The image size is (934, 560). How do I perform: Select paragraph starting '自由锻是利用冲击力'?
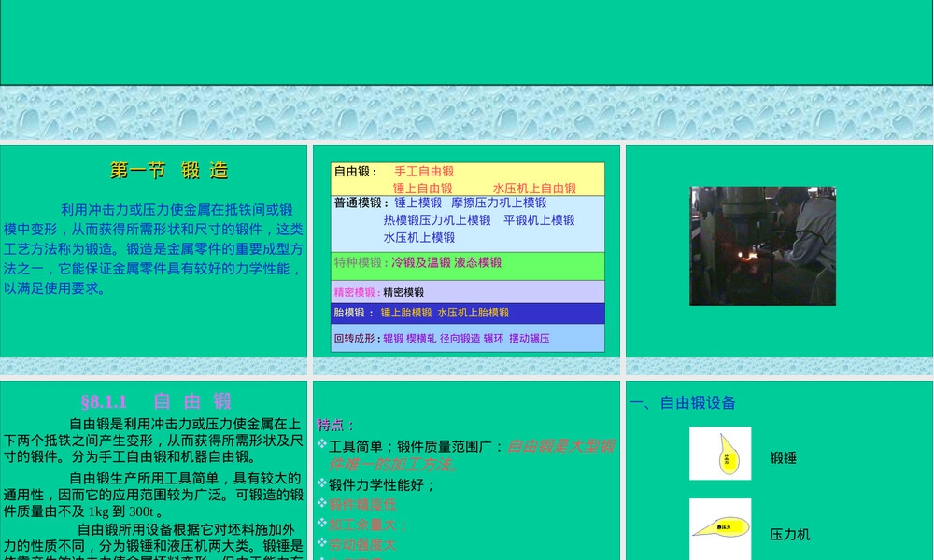pos(153,441)
